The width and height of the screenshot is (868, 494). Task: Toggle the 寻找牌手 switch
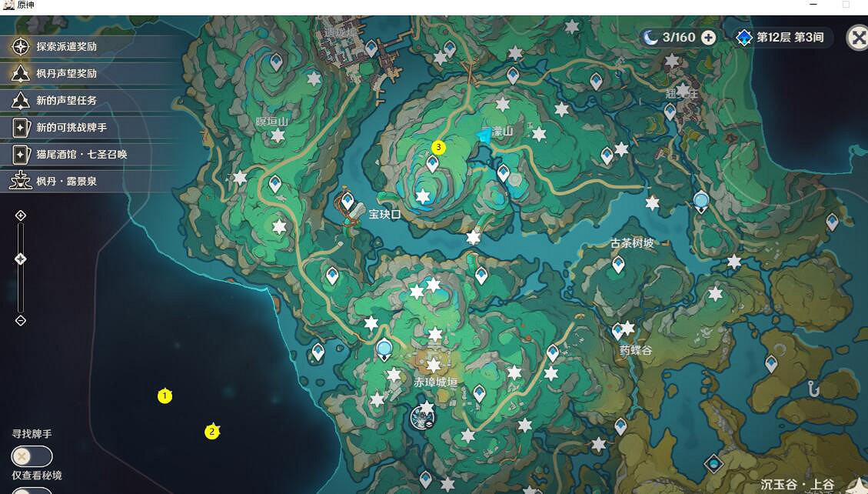coord(32,456)
